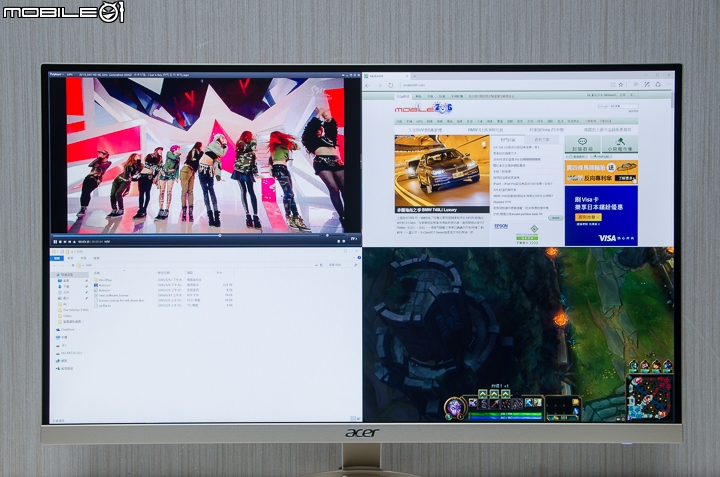720x477 pixels.
Task: Click the File Explorer search box
Action: 342,265
